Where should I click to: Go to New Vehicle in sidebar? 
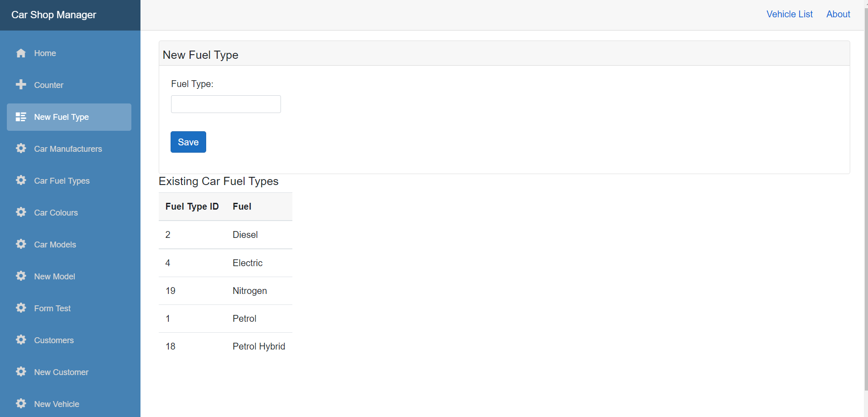click(x=57, y=404)
